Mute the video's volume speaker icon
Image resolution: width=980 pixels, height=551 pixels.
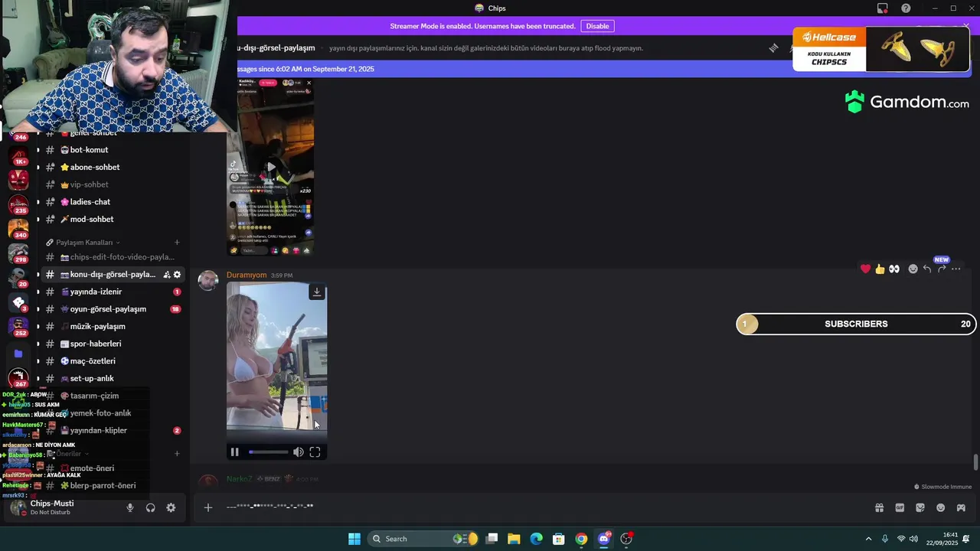(299, 452)
